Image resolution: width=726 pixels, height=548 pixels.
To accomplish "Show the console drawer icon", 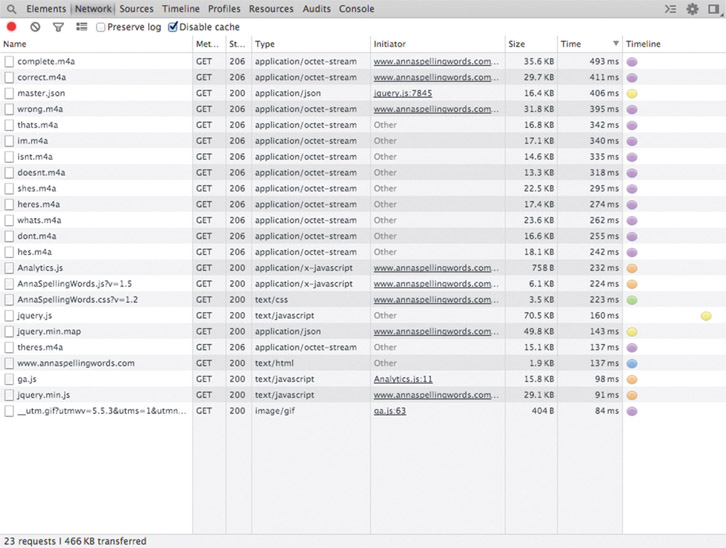I will point(670,9).
